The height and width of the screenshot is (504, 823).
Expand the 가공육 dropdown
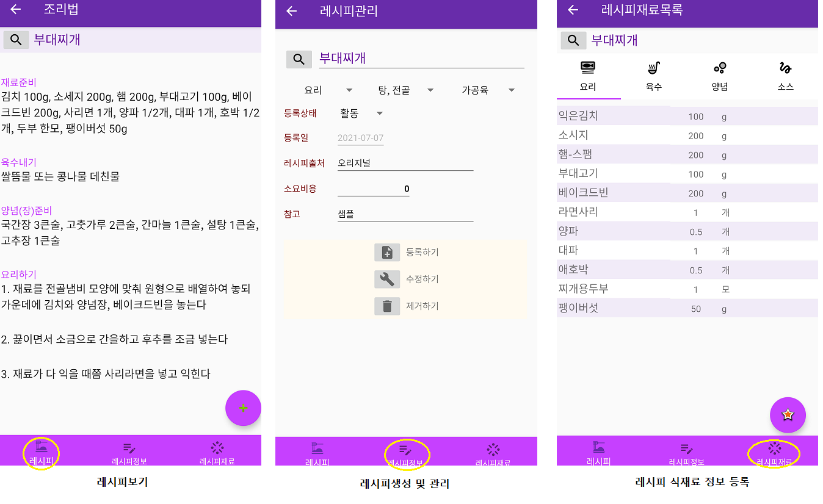coord(488,90)
